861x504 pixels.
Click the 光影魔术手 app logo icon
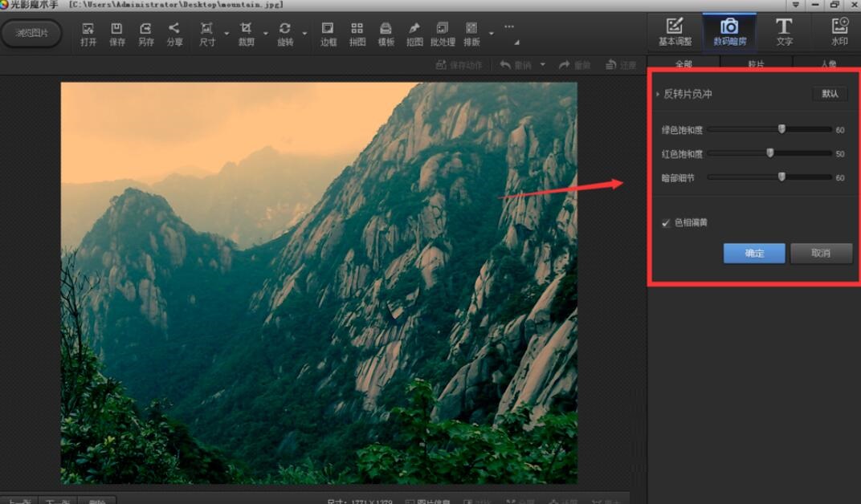4,5
